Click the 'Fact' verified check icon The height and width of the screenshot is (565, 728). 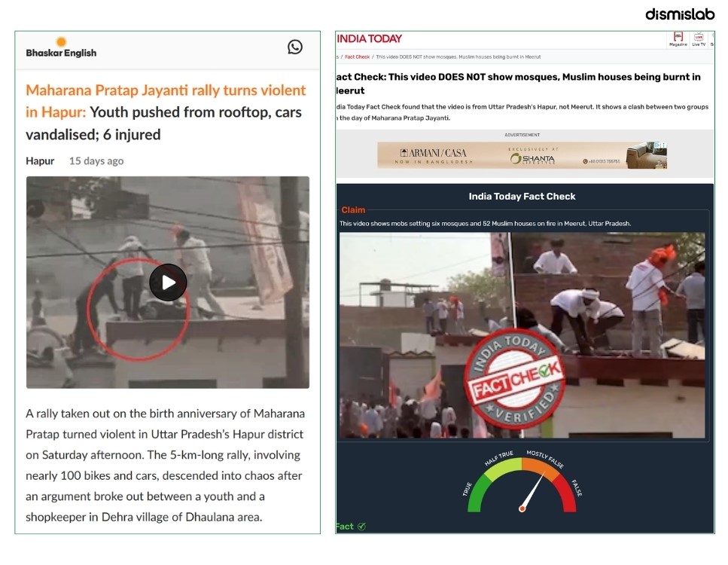(361, 527)
